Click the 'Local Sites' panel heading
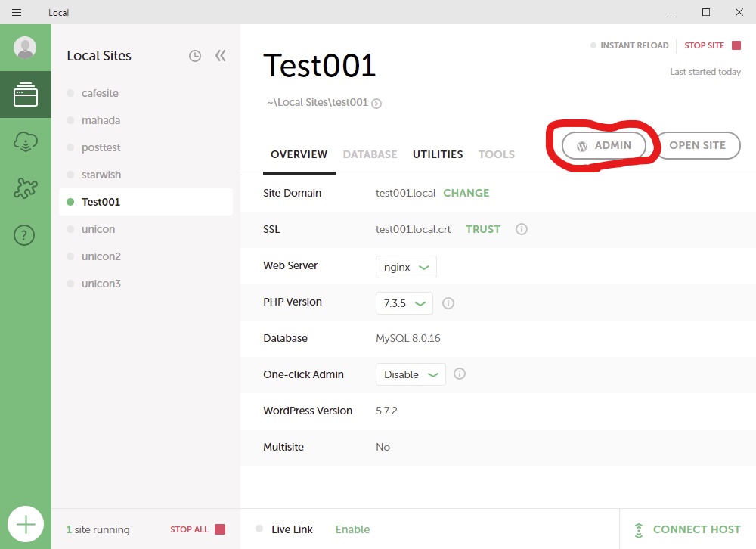The height and width of the screenshot is (549, 756). click(99, 56)
